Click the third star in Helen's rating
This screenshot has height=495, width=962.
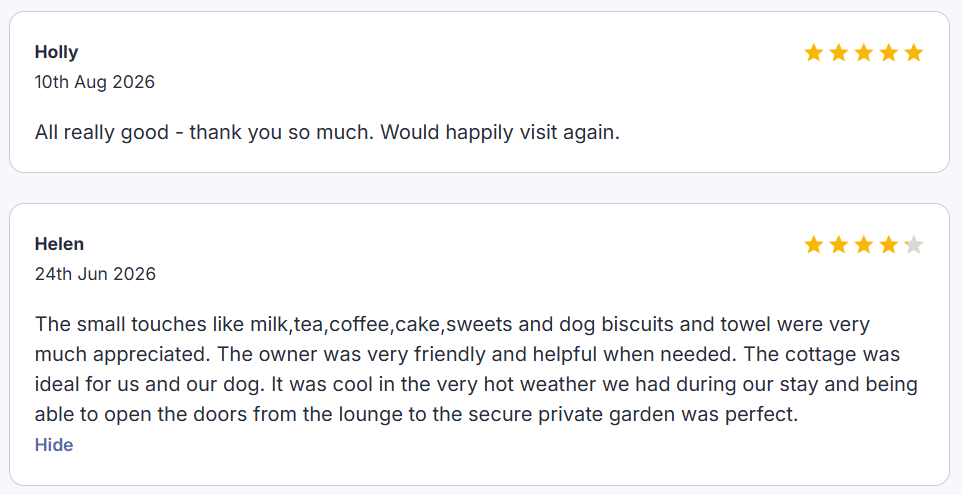pyautogui.click(x=864, y=245)
